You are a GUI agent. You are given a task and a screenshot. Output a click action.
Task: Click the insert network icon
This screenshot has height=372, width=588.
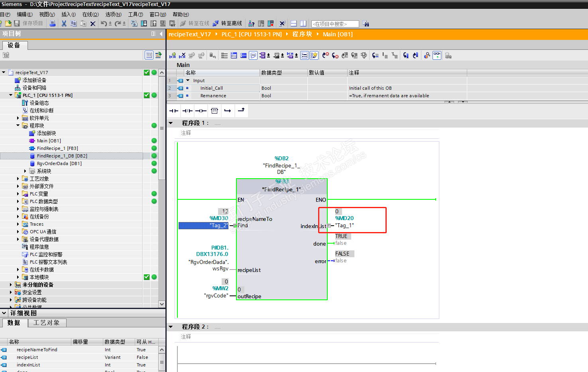pyautogui.click(x=173, y=55)
